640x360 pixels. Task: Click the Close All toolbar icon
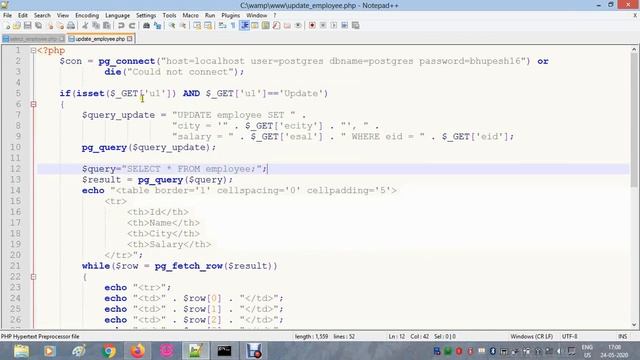pyautogui.click(x=60, y=26)
